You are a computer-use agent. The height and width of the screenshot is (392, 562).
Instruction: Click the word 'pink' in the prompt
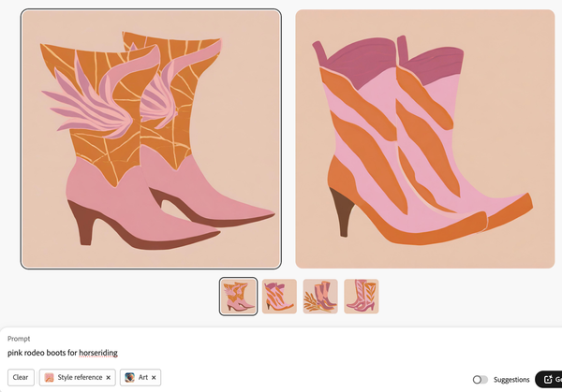click(x=15, y=353)
